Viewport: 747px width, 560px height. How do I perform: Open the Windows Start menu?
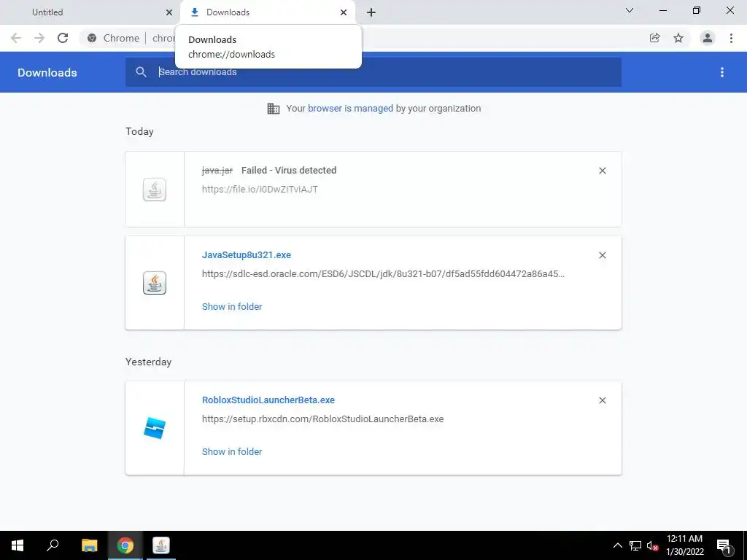coord(18,545)
